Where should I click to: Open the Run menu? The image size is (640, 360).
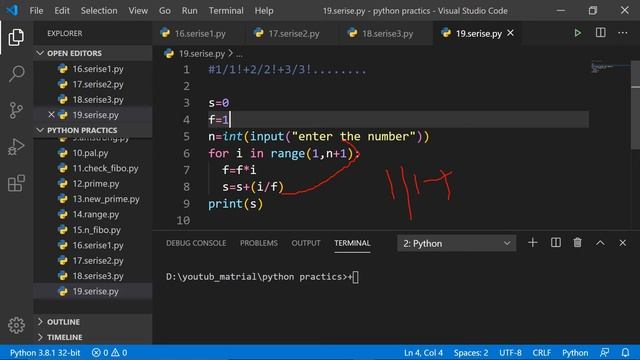pyautogui.click(x=189, y=11)
